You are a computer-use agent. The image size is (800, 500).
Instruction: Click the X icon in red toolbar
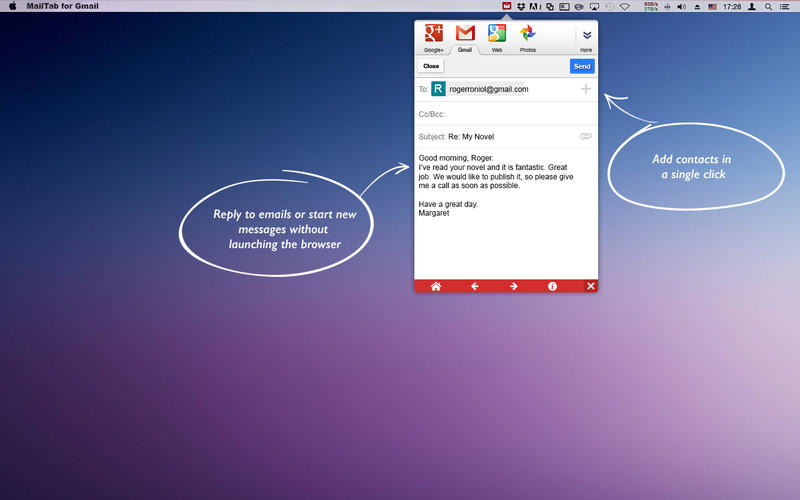591,286
